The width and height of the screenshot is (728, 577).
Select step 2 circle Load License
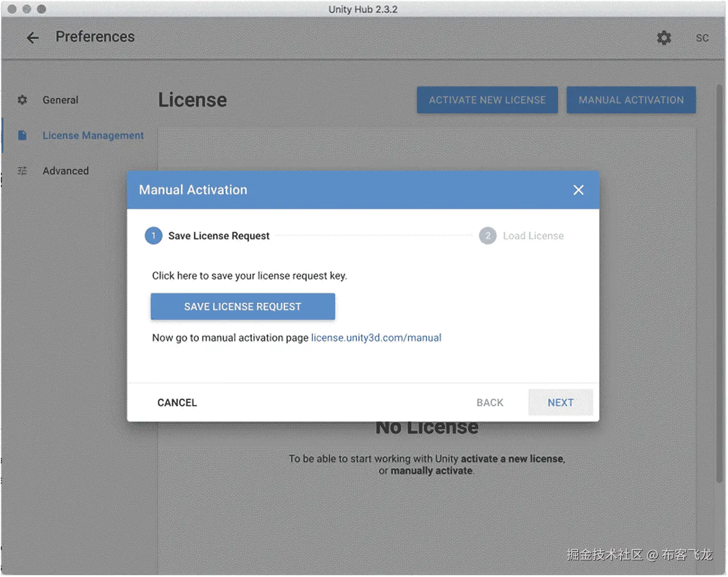pyautogui.click(x=488, y=236)
